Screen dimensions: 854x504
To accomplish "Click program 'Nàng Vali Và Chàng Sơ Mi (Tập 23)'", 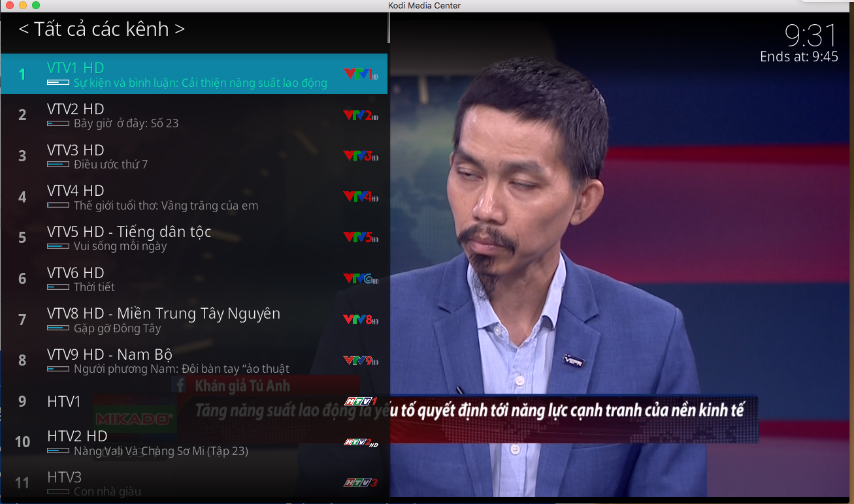I will (x=161, y=451).
